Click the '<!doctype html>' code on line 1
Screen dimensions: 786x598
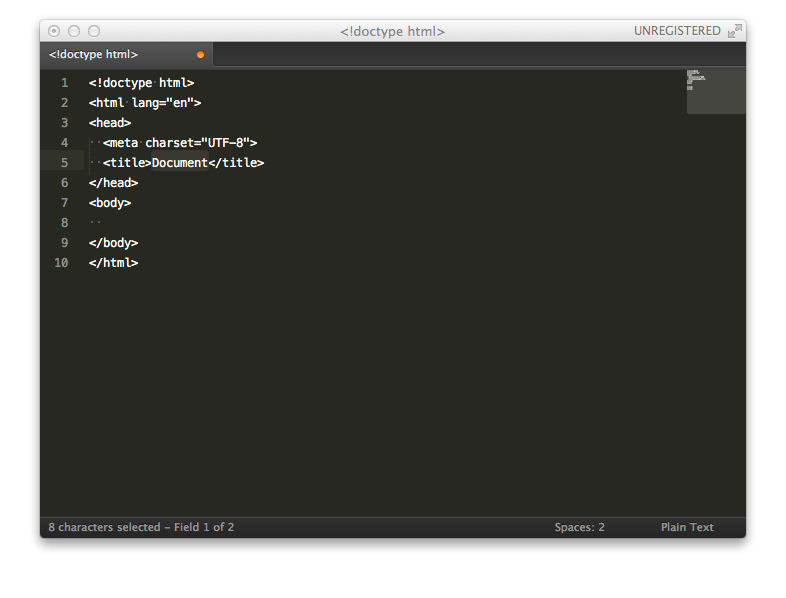[141, 83]
